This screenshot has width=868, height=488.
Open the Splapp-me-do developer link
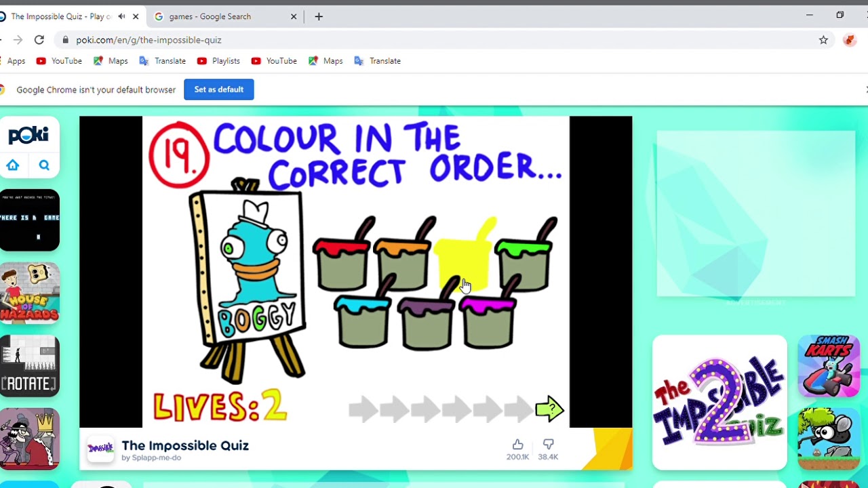(155, 457)
